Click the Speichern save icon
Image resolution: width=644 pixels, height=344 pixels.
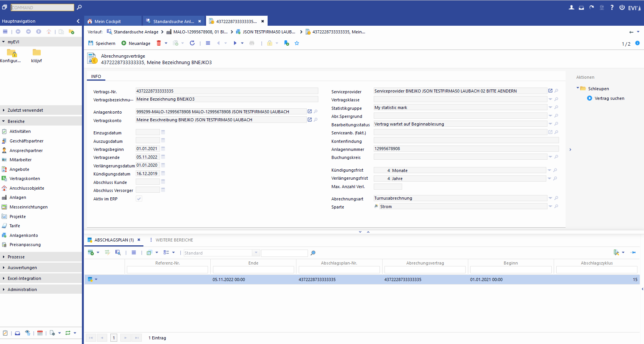91,43
